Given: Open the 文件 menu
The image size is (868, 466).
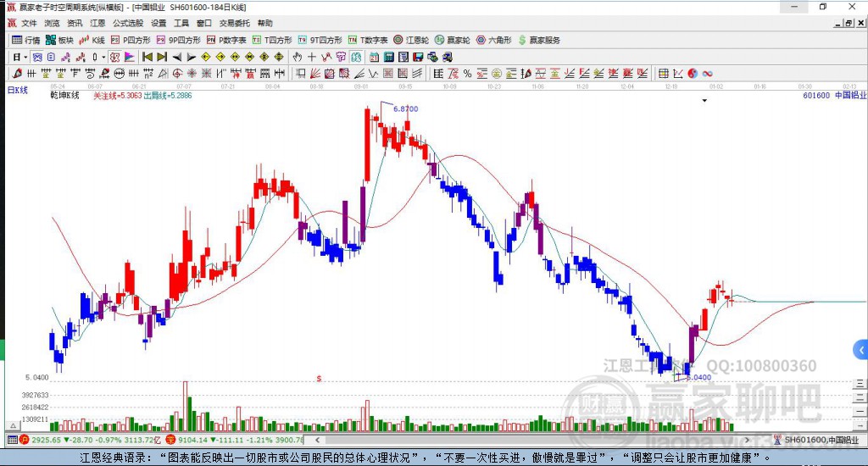Looking at the screenshot, I should pyautogui.click(x=29, y=23).
